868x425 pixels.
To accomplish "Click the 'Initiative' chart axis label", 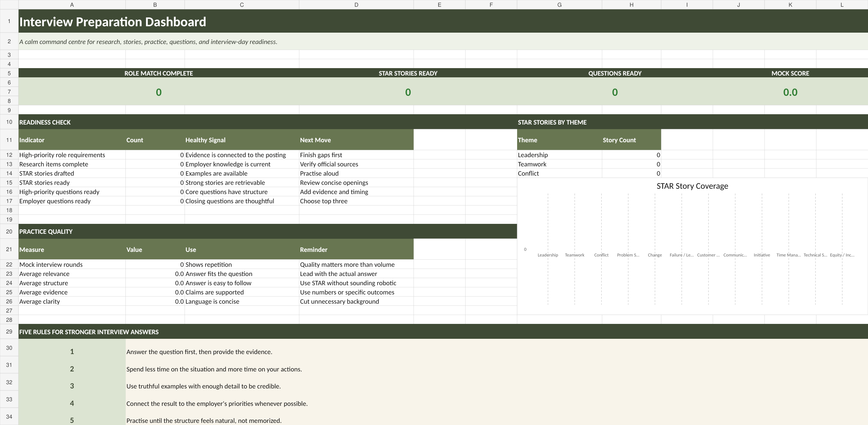I will [762, 255].
